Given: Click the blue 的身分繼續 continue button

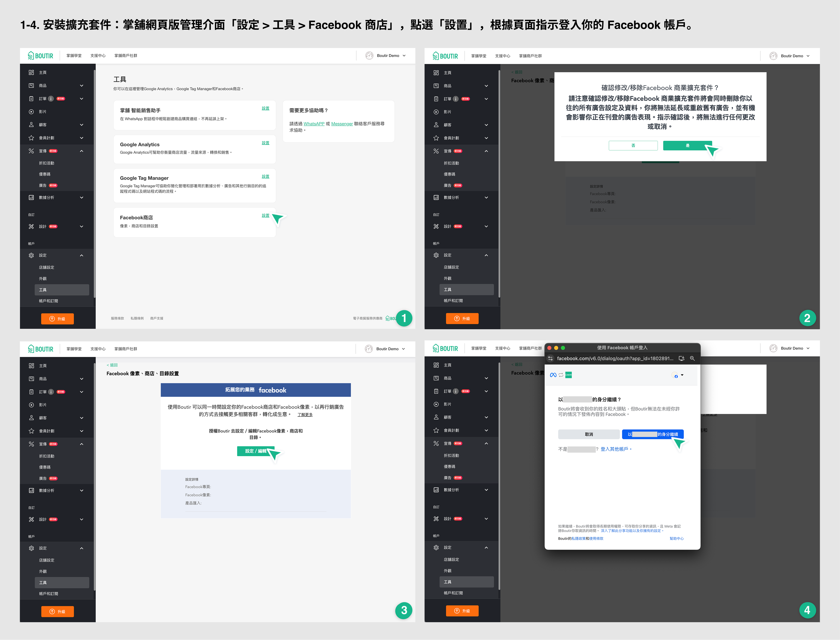Looking at the screenshot, I should tap(653, 434).
